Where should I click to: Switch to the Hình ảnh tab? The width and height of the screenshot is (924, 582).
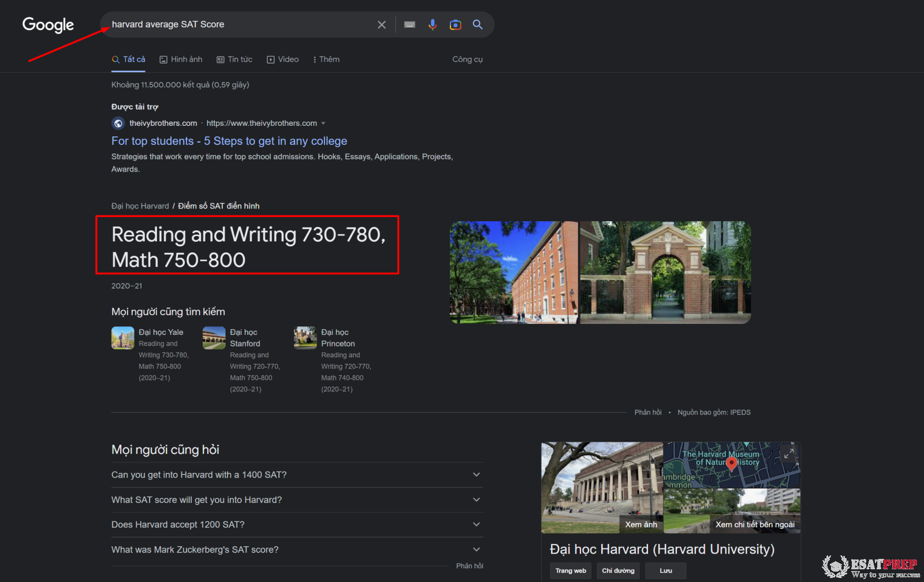[x=181, y=59]
